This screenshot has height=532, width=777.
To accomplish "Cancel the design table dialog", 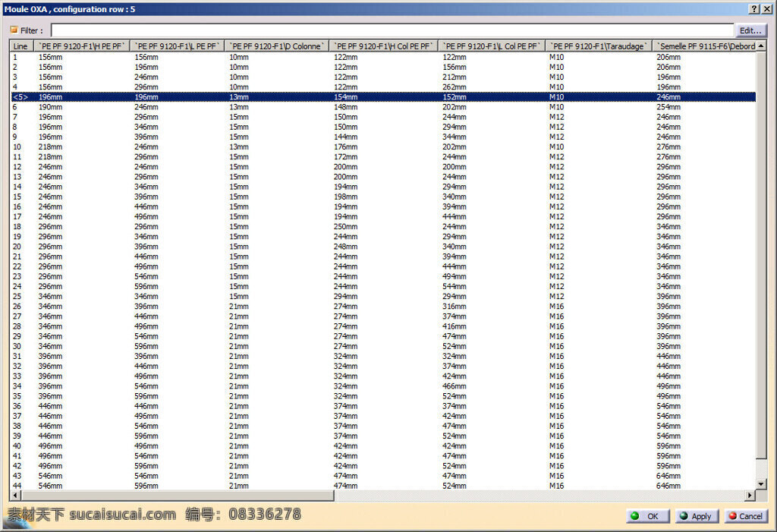I will tap(745, 516).
